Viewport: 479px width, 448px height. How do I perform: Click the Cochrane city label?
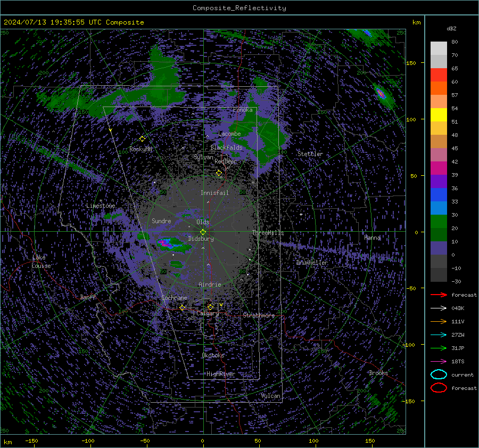(x=174, y=298)
